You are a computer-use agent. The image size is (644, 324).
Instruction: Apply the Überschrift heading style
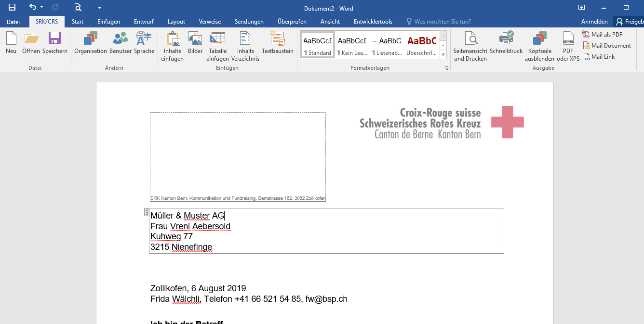[x=421, y=45]
